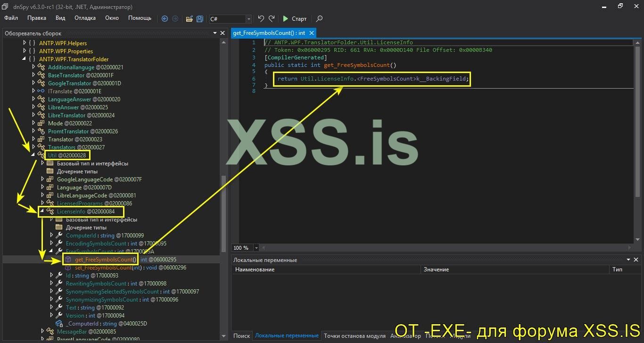Expand the SynonymizingSymbolsCount property node
This screenshot has height=343, width=644.
(x=51, y=300)
